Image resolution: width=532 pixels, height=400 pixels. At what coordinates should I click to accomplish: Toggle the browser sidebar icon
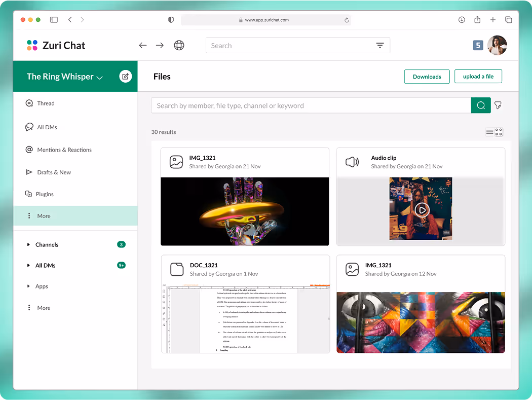click(x=54, y=20)
